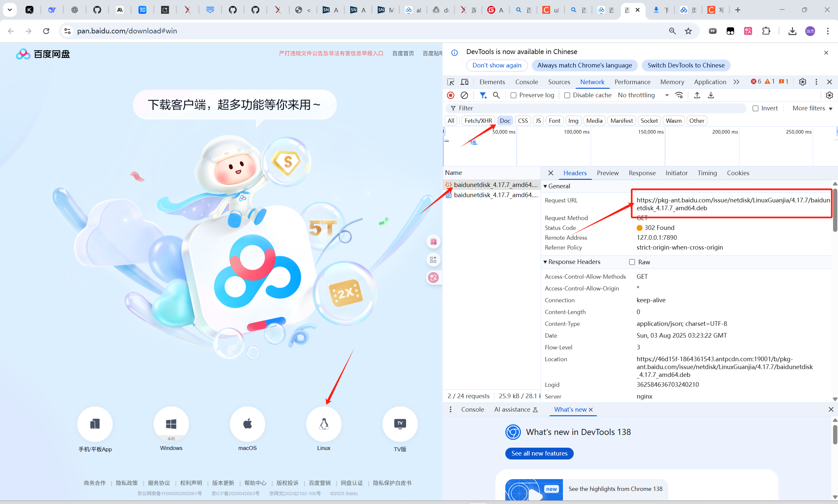Check the Raw response headers checkbox

(632, 262)
